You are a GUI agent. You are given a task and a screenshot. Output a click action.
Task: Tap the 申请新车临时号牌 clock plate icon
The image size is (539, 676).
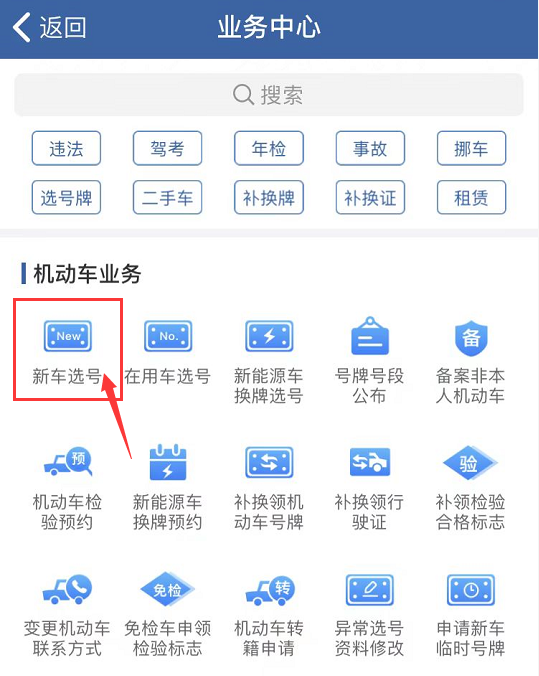[x=471, y=590]
